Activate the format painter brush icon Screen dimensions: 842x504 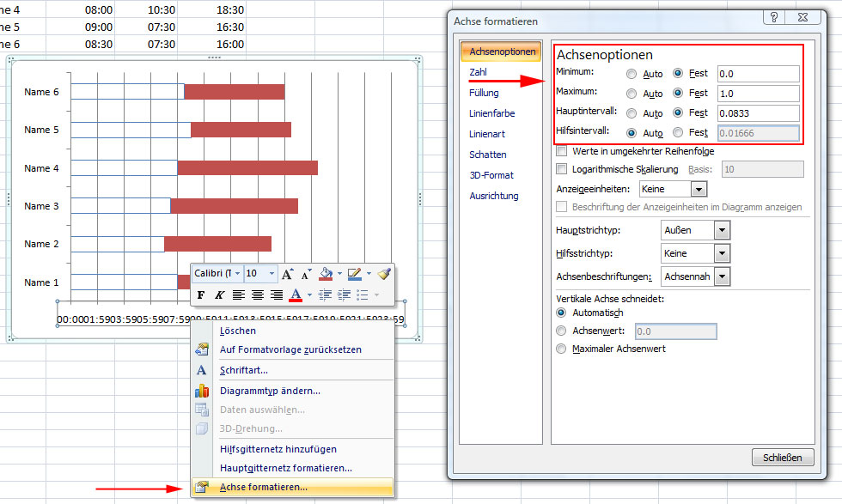[384, 274]
